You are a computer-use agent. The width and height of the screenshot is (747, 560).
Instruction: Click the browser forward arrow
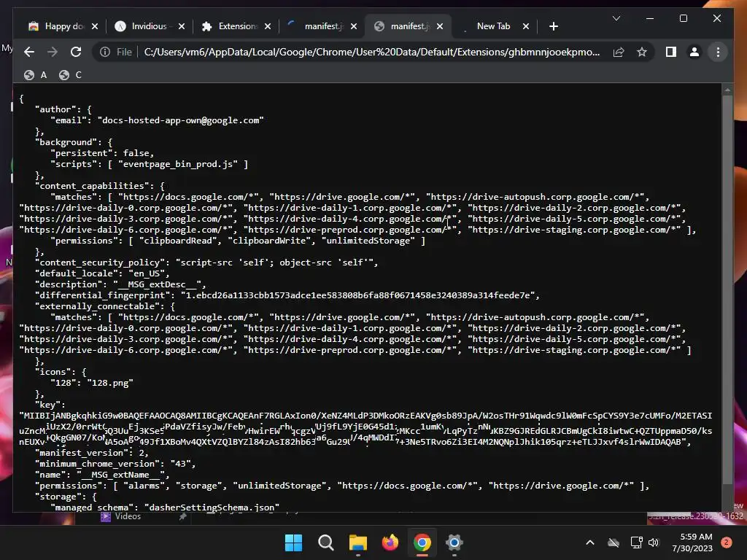pyautogui.click(x=53, y=52)
